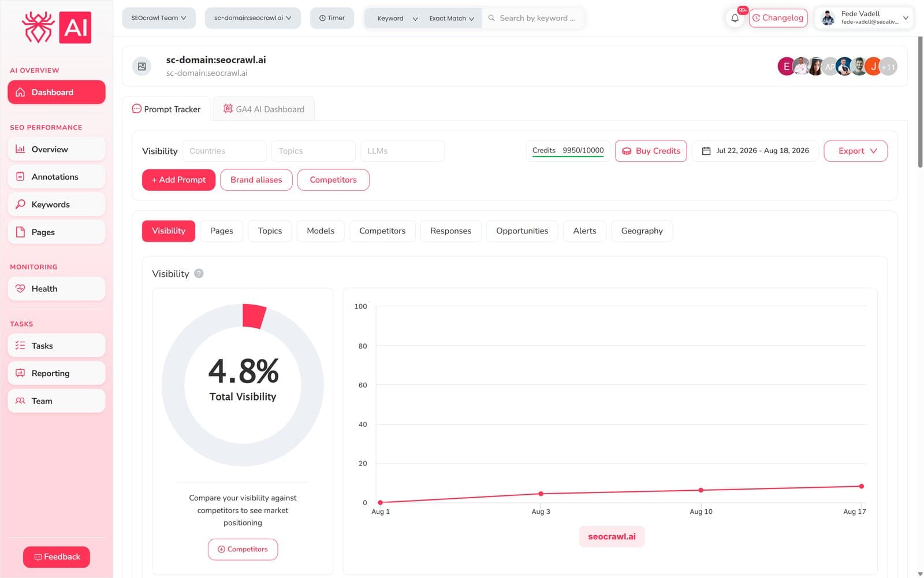Click the Timer button

332,18
